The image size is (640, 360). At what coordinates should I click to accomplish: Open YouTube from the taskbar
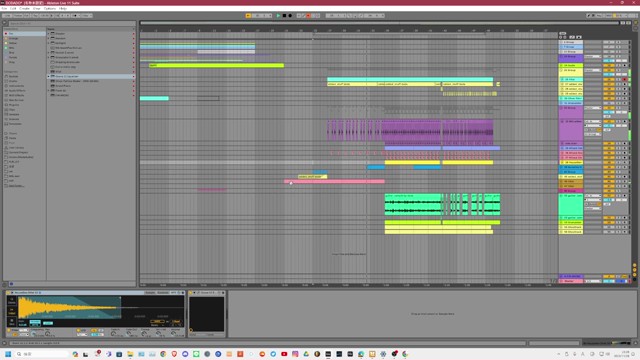pyautogui.click(x=284, y=354)
